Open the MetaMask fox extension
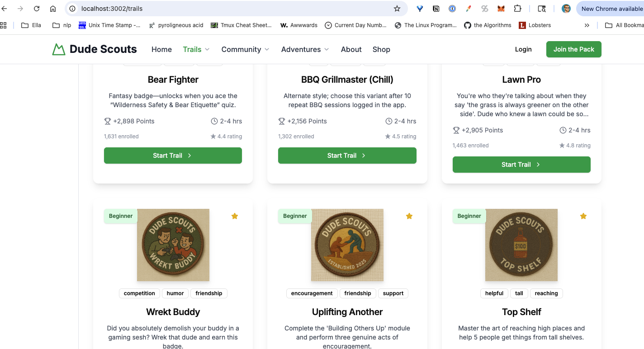The width and height of the screenshot is (644, 349). coord(501,9)
